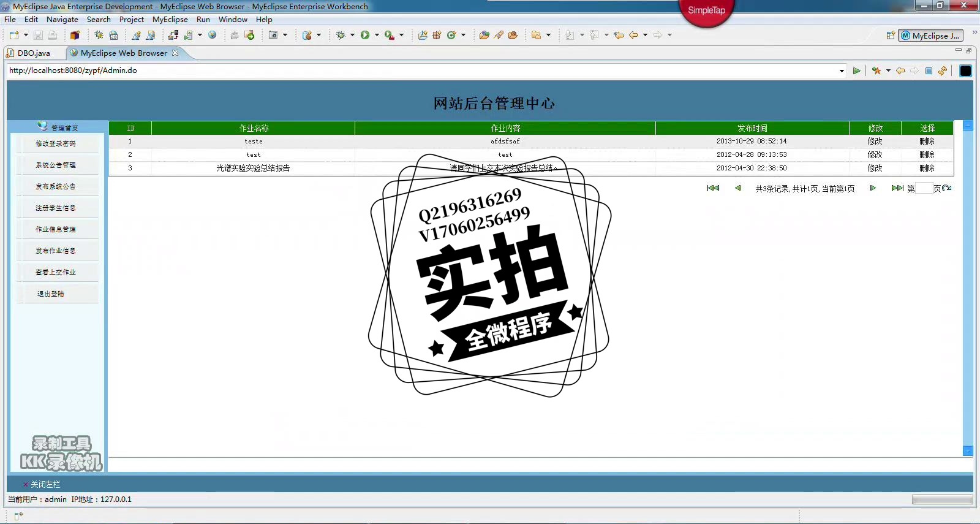Click the Print toolbar icon
980x524 pixels.
pyautogui.click(x=52, y=35)
